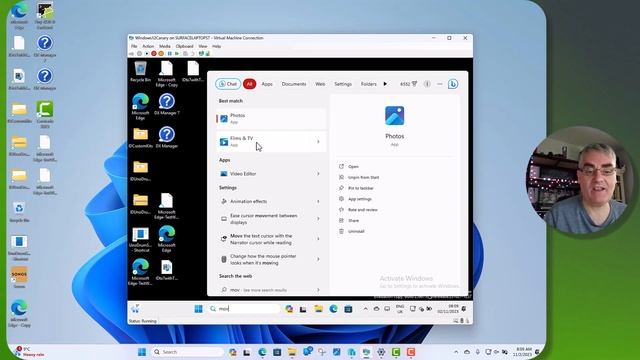
Task: Click Pin to taskbar
Action: [x=361, y=188]
